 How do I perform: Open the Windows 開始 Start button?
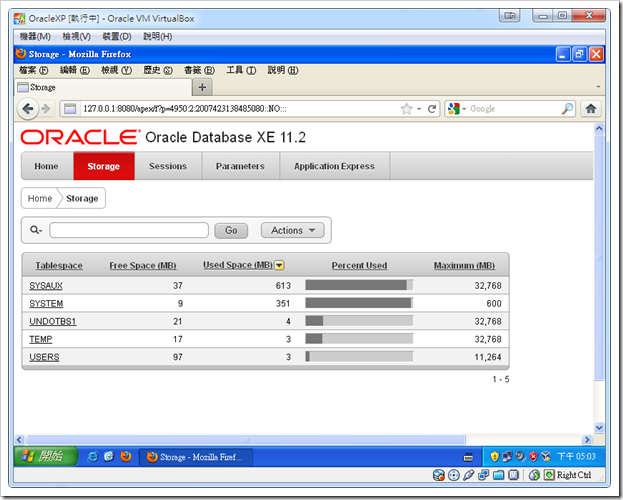click(45, 456)
